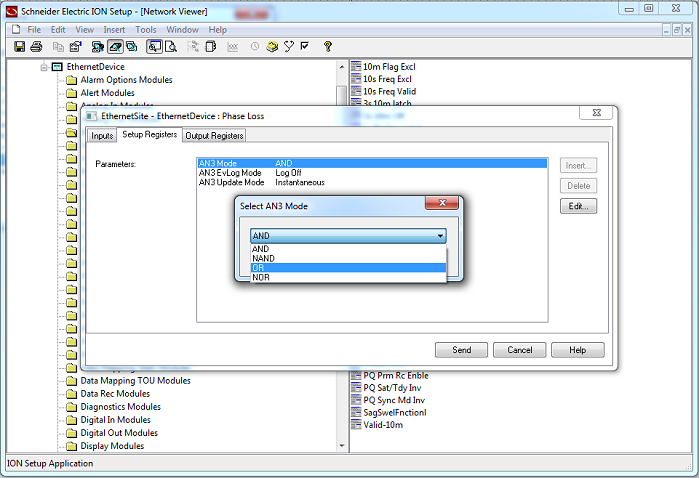Select the SagSwelFnctionl list item
The height and width of the screenshot is (478, 699).
[x=395, y=412]
